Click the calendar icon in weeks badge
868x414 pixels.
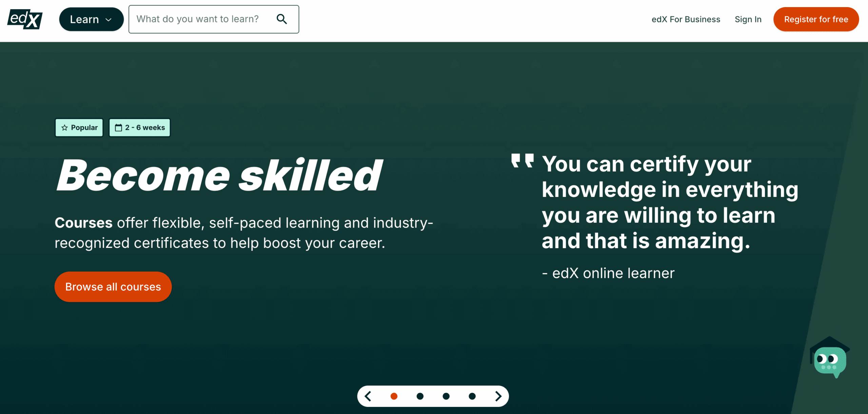[x=118, y=128]
